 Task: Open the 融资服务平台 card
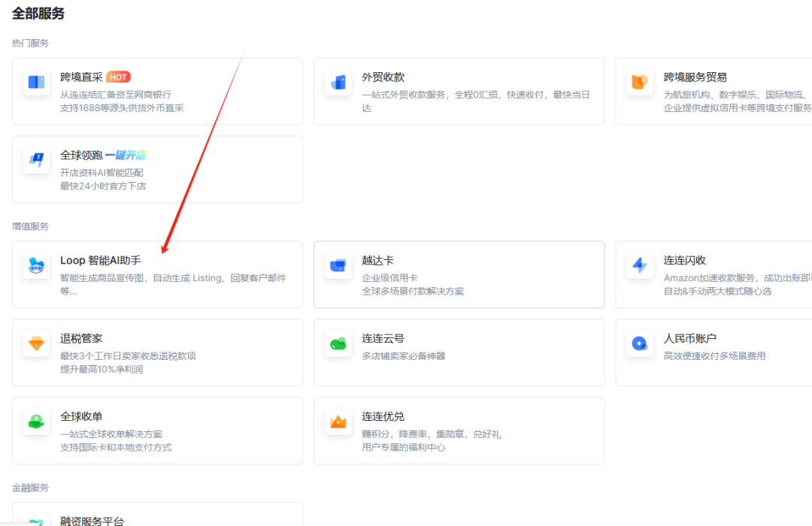coord(92,520)
